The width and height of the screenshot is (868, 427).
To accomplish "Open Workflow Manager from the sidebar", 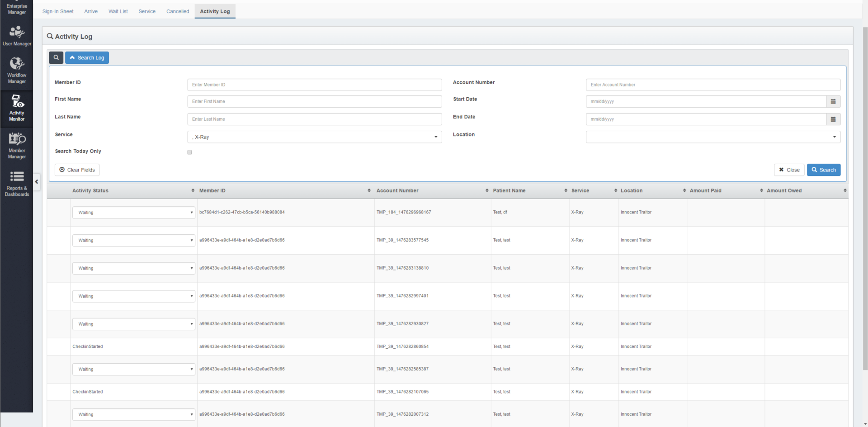I will click(17, 71).
